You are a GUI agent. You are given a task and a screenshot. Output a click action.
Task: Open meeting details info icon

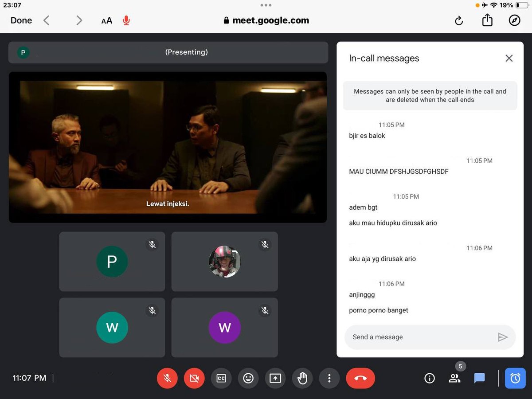click(x=430, y=378)
